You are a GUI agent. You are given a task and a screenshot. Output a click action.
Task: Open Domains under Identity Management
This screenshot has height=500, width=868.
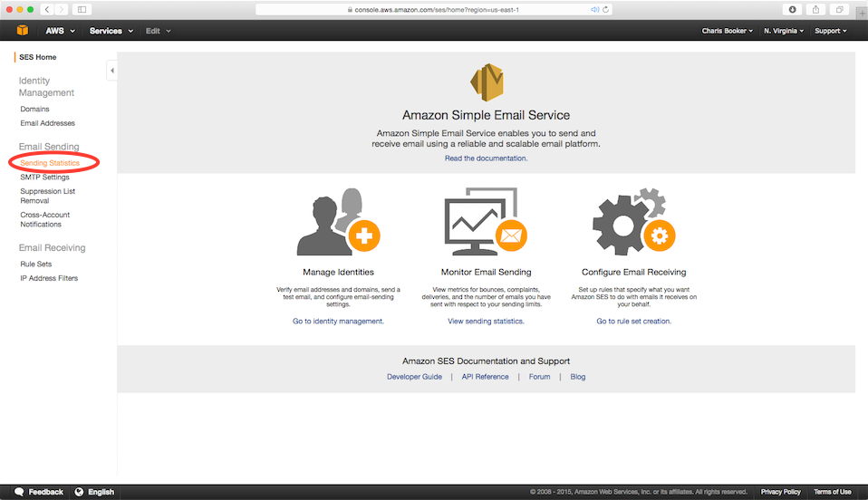(34, 109)
